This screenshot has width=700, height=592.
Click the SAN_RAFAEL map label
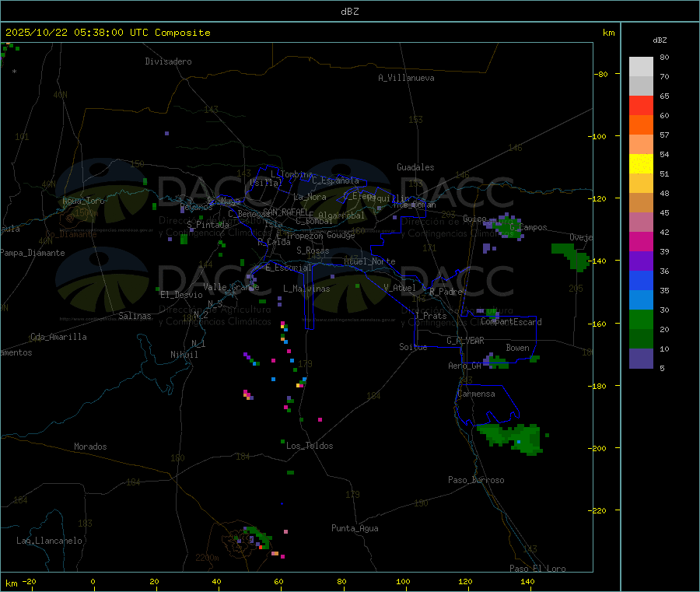285,212
